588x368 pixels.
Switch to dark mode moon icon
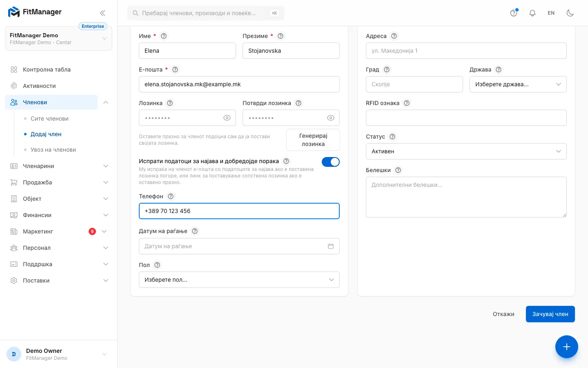coord(570,13)
